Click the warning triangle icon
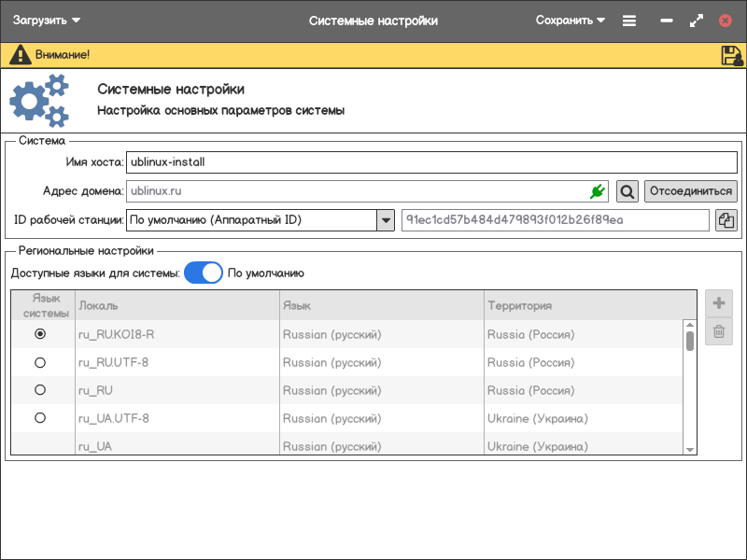Viewport: 747px width, 560px height. tap(20, 55)
